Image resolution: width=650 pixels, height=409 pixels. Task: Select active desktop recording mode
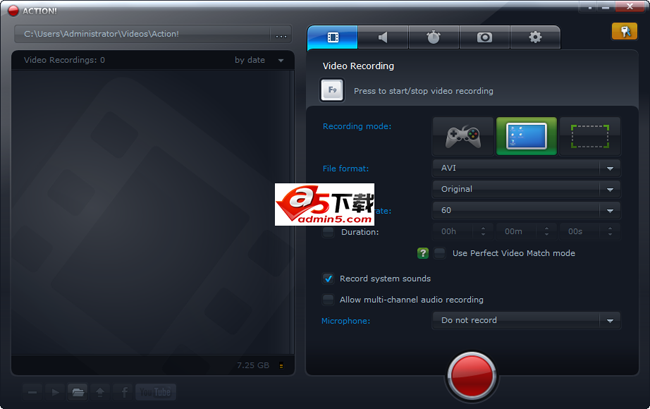[526, 136]
